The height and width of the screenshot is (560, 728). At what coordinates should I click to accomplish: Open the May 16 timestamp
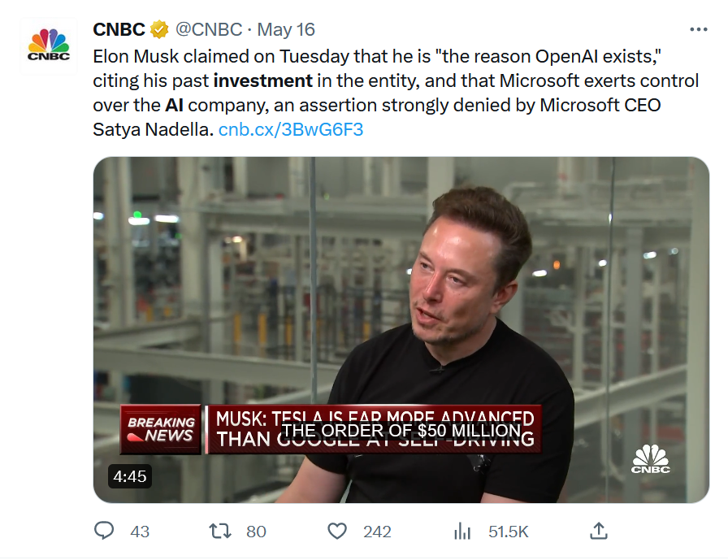286,30
